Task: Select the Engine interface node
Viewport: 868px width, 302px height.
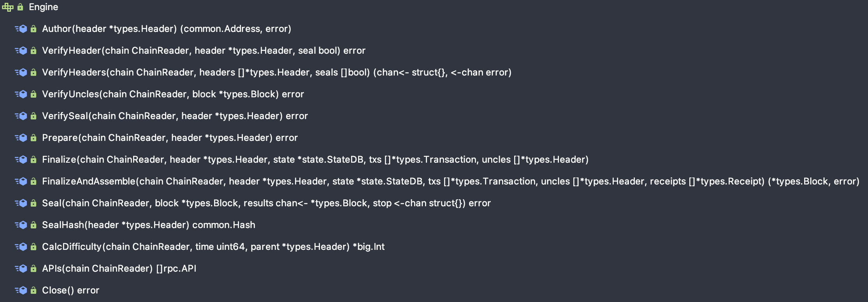Action: coord(44,7)
